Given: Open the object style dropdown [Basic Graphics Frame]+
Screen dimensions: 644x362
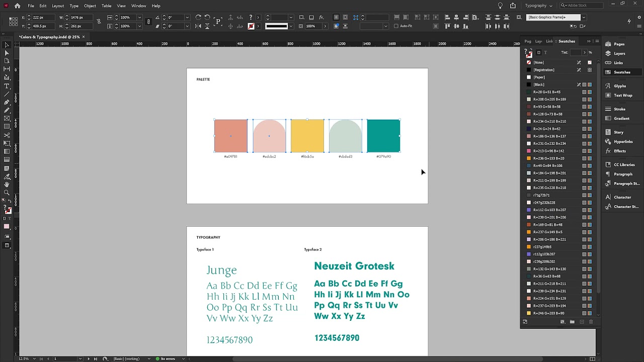Looking at the screenshot, I should point(584,17).
